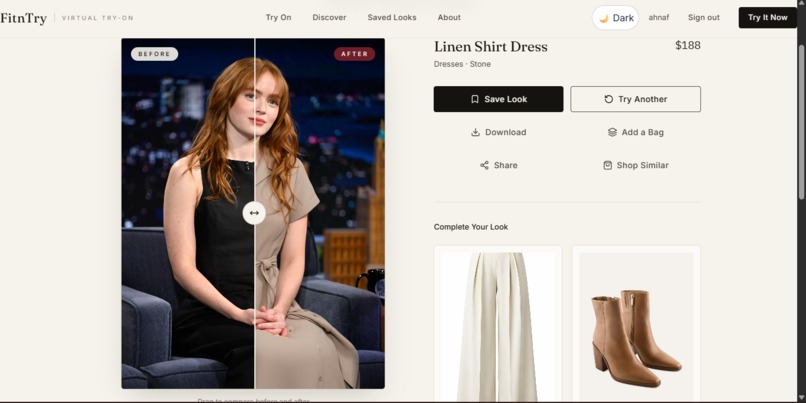Click the $188 price
The width and height of the screenshot is (806, 403).
tap(688, 46)
